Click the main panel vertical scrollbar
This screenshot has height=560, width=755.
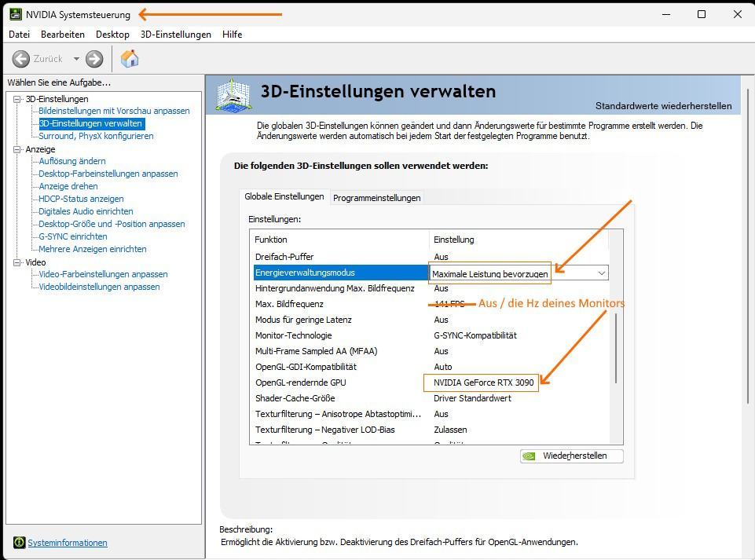[x=748, y=246]
